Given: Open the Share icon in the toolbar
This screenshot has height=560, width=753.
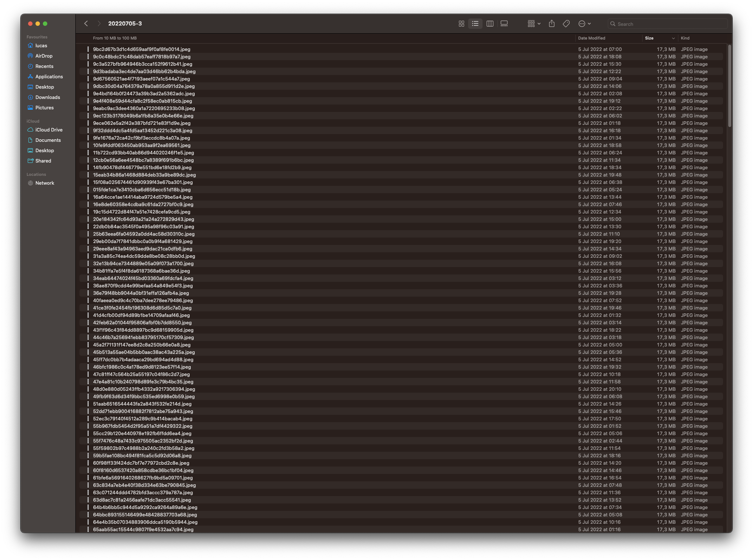Looking at the screenshot, I should [x=552, y=23].
